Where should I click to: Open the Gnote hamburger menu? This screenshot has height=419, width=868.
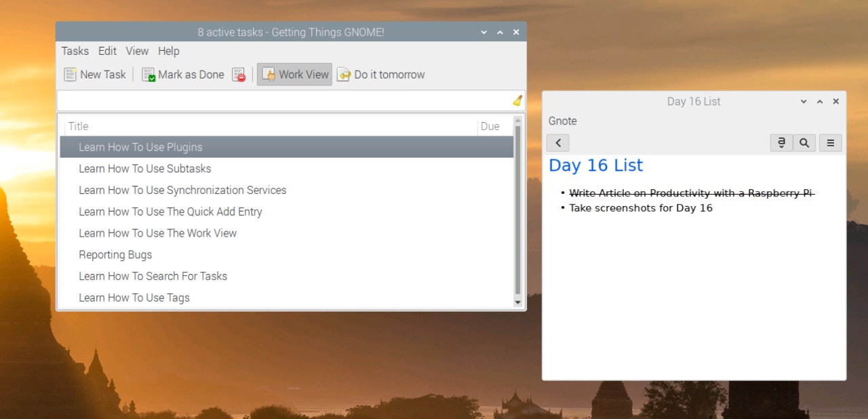point(830,142)
